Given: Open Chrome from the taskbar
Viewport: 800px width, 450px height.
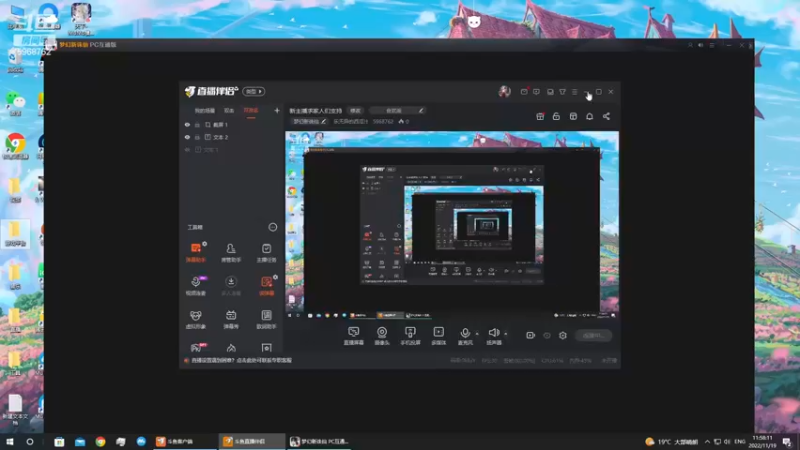Looking at the screenshot, I should pos(100,441).
